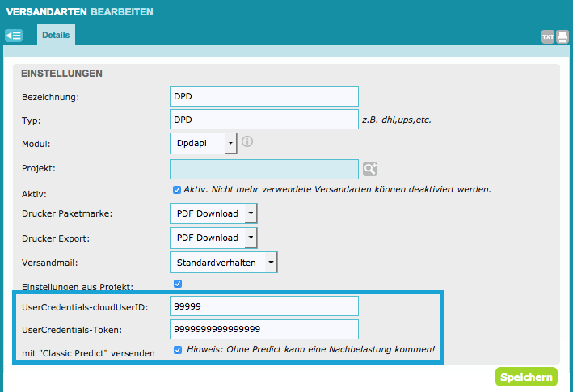This screenshot has width=573, height=392.
Task: Select the UserCredentials-cloudUserID field
Action: point(263,306)
